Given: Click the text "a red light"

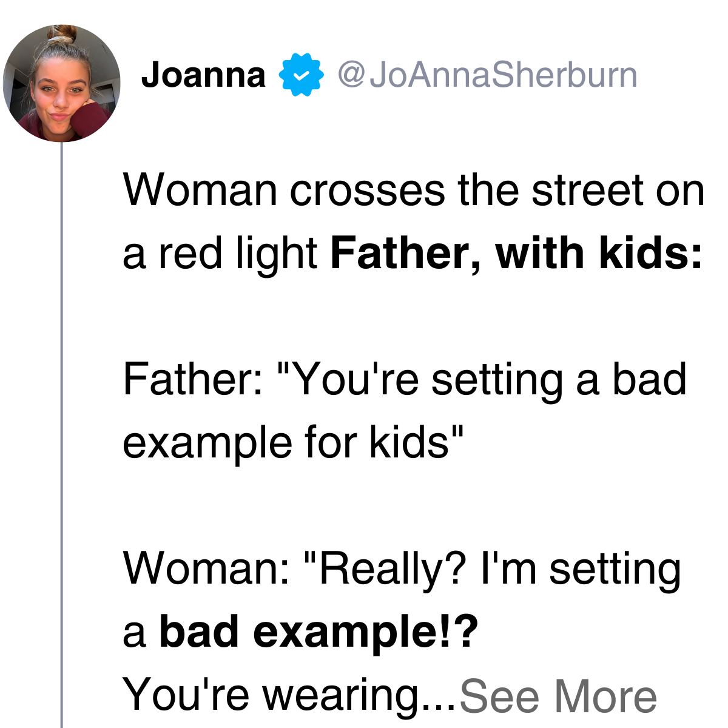Looking at the screenshot, I should tap(220, 253).
